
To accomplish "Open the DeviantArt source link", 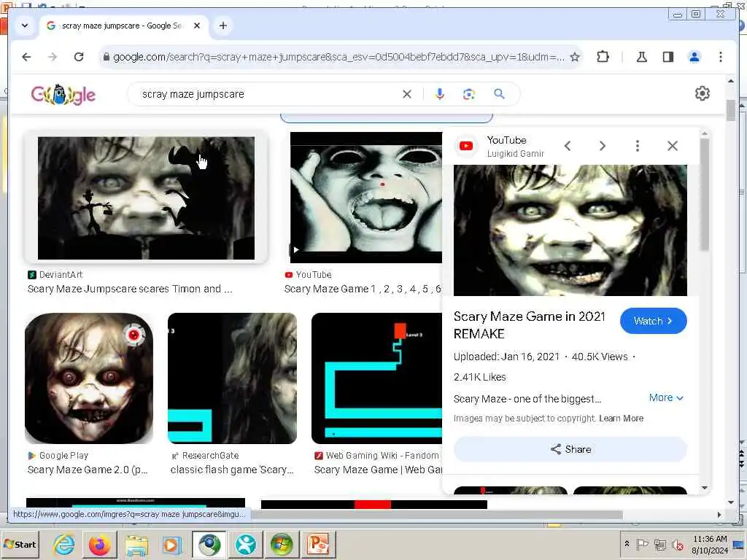I will 55,275.
